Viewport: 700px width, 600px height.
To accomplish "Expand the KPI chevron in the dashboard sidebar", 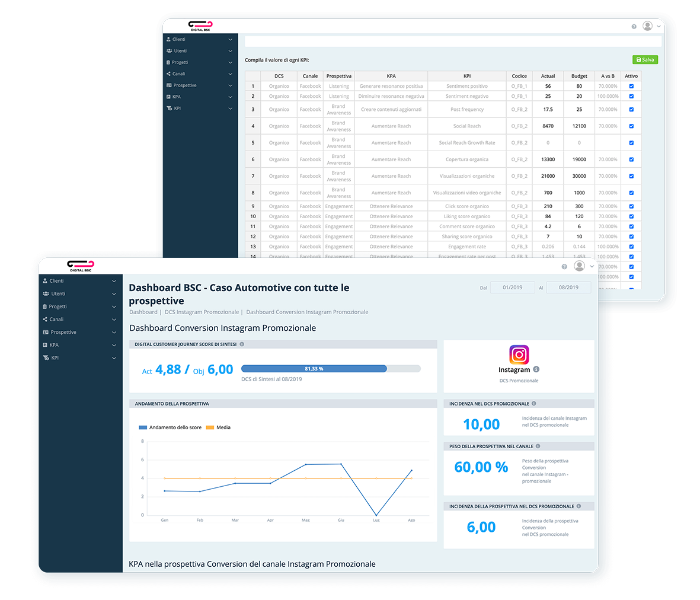I will click(x=114, y=358).
